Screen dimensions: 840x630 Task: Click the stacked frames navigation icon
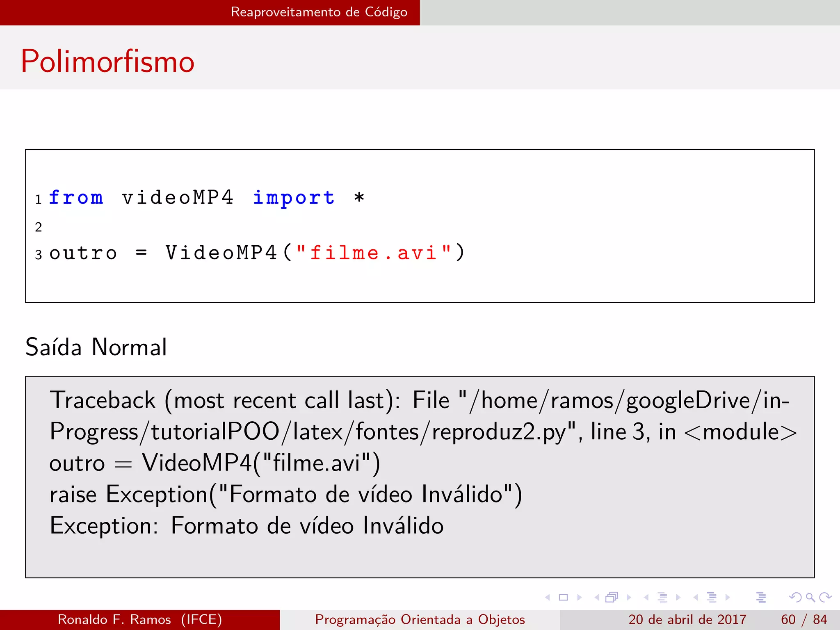612,598
